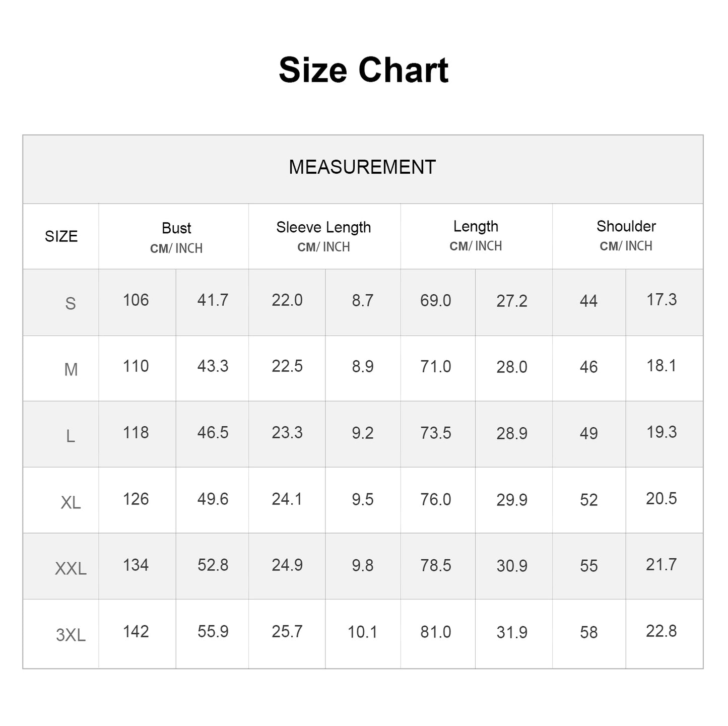Select the SIZE column header
728x726 pixels.
tap(61, 236)
